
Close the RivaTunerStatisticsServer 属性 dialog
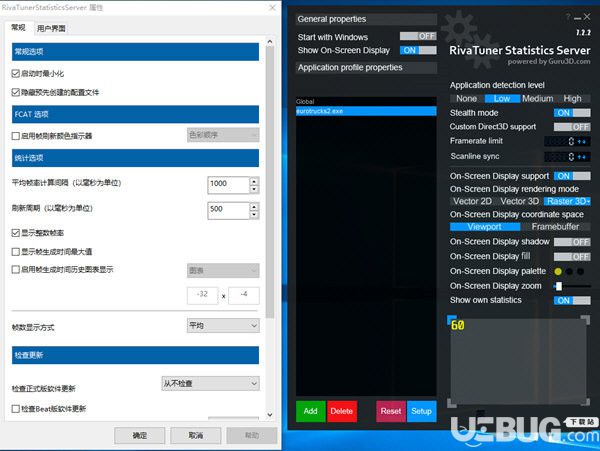coord(272,7)
